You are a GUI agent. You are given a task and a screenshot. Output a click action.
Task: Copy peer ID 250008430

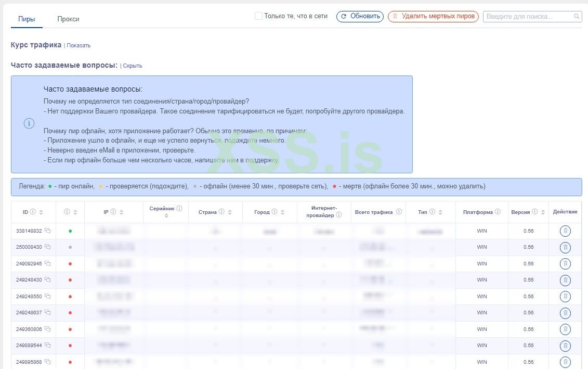pyautogui.click(x=48, y=247)
